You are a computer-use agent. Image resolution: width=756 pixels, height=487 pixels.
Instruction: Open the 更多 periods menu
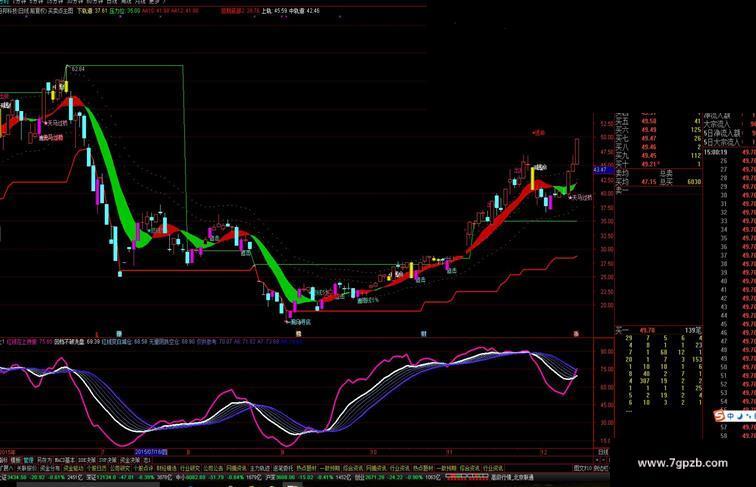(x=154, y=2)
